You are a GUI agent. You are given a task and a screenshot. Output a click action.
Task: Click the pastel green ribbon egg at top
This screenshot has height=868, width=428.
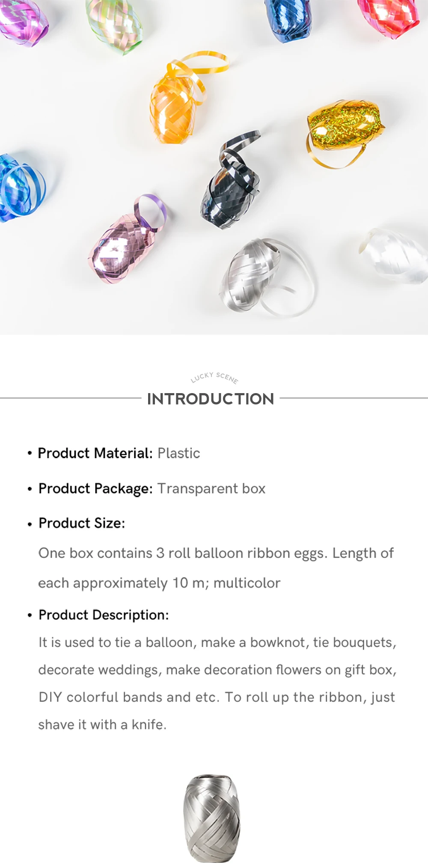pos(114,24)
